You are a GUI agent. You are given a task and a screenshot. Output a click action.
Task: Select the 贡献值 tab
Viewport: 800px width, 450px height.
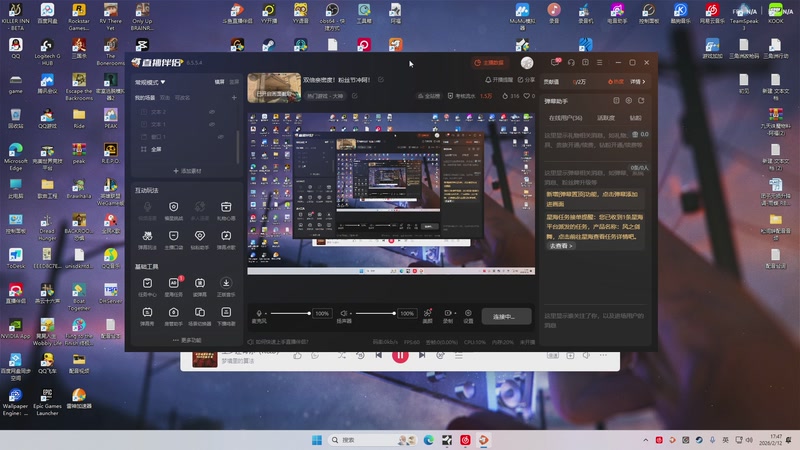tap(551, 82)
